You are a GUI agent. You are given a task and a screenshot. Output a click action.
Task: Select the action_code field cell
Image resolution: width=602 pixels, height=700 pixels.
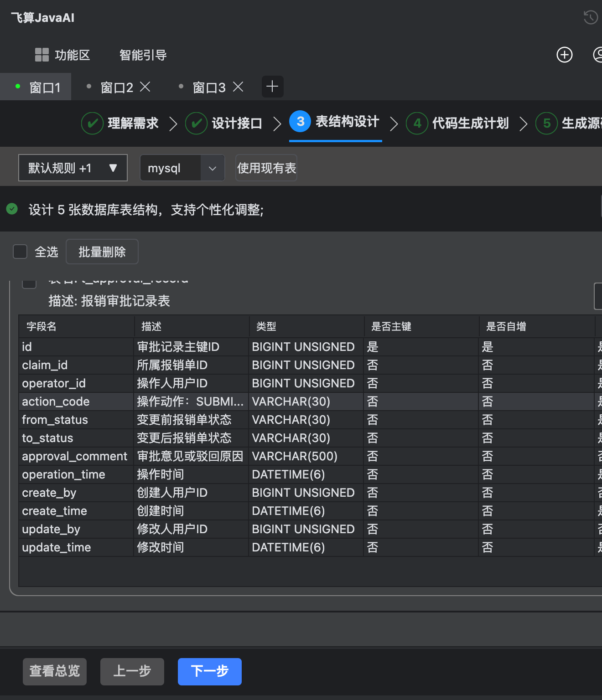coord(76,401)
